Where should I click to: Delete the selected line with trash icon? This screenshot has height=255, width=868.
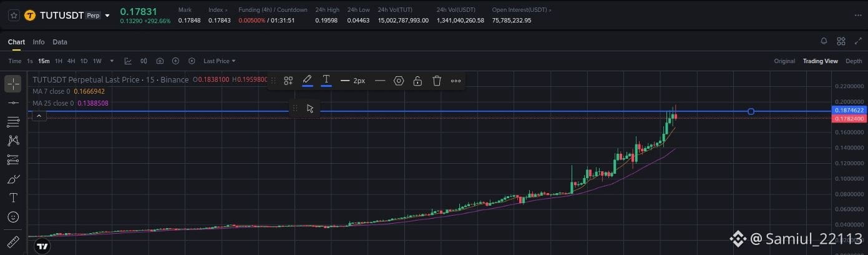point(437,81)
